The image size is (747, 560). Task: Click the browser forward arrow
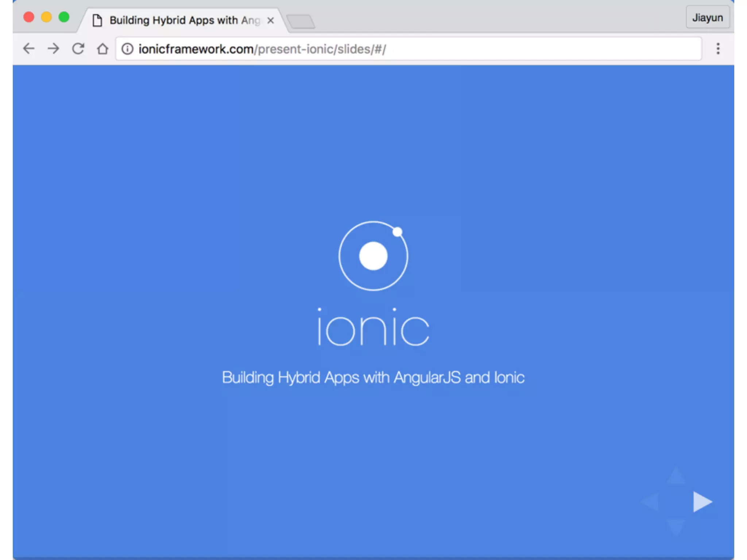(53, 48)
